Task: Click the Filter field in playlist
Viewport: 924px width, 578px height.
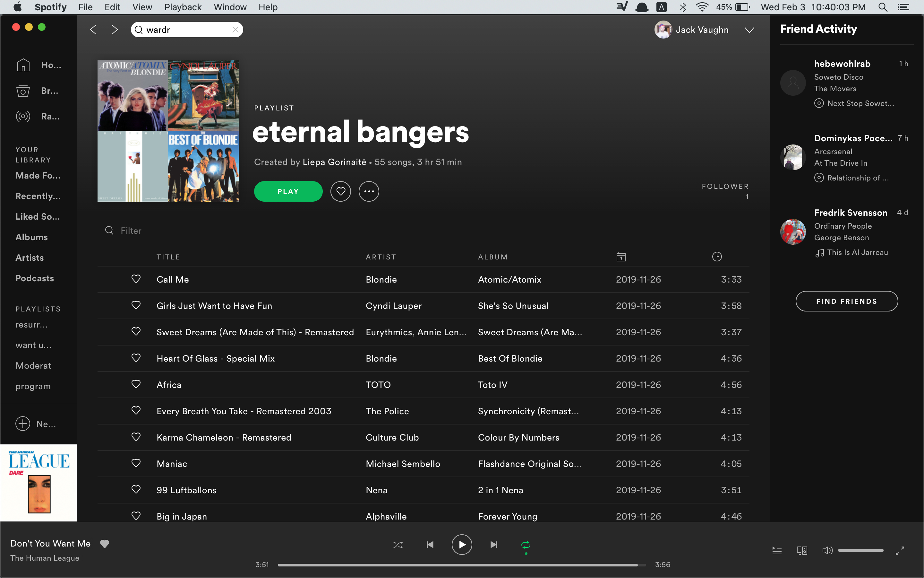Action: pyautogui.click(x=131, y=231)
